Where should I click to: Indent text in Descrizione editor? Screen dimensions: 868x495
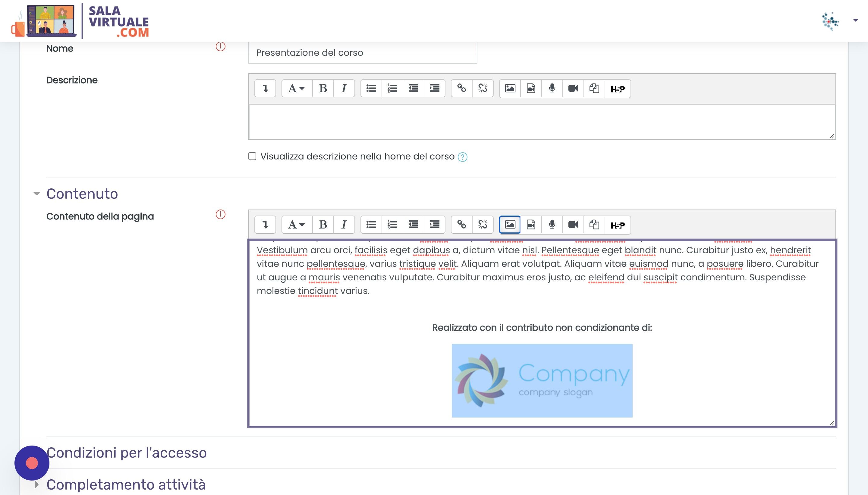click(x=434, y=88)
